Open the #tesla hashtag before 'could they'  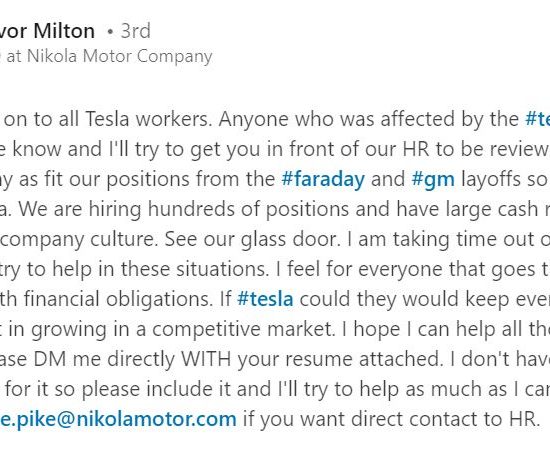point(265,299)
